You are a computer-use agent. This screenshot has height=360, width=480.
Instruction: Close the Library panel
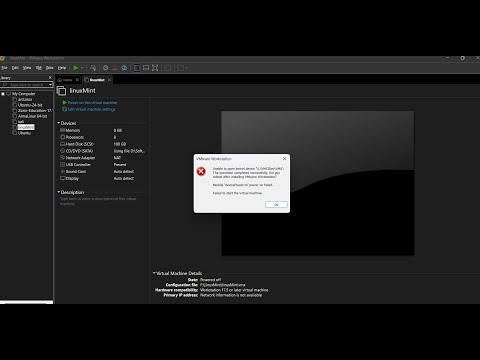click(x=50, y=78)
